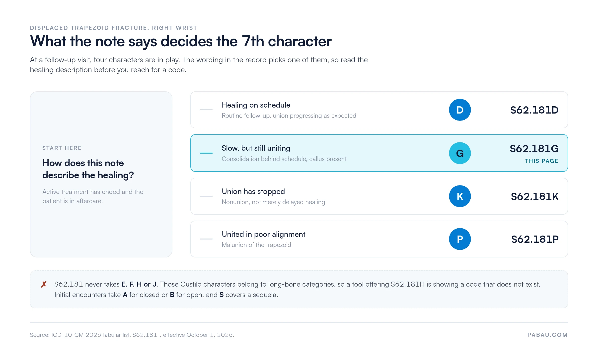Click the START HERE question card
Viewport: 598px width, 364px height.
pyautogui.click(x=101, y=174)
